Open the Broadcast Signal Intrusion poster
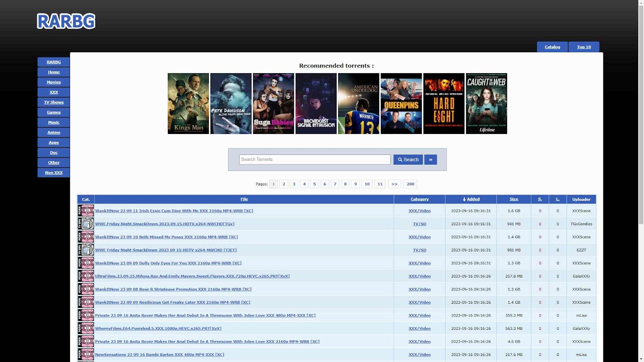 click(316, 103)
